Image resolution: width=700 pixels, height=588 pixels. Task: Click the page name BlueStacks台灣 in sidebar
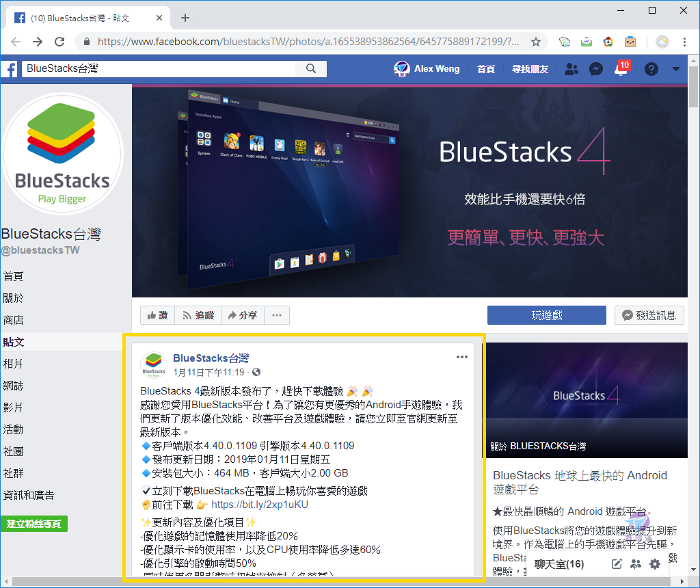51,234
